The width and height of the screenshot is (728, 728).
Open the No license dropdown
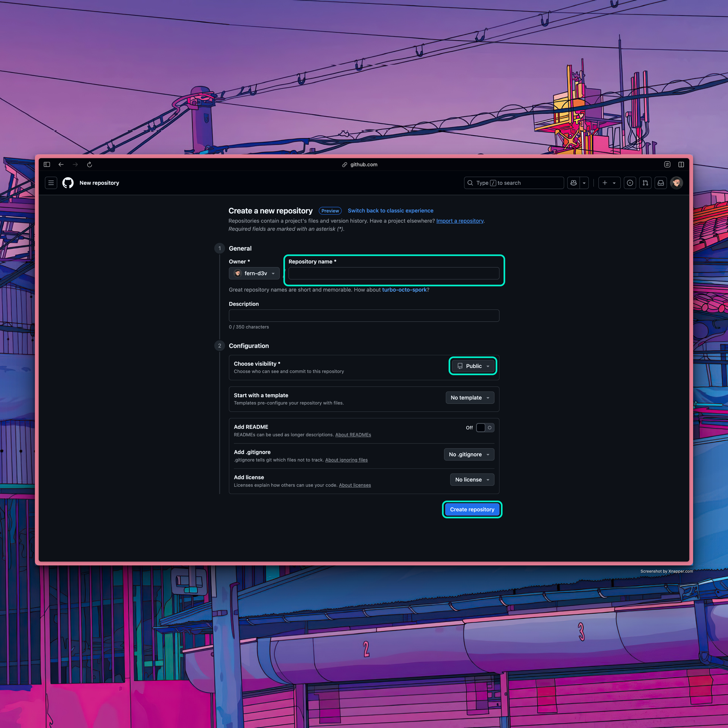(x=472, y=480)
